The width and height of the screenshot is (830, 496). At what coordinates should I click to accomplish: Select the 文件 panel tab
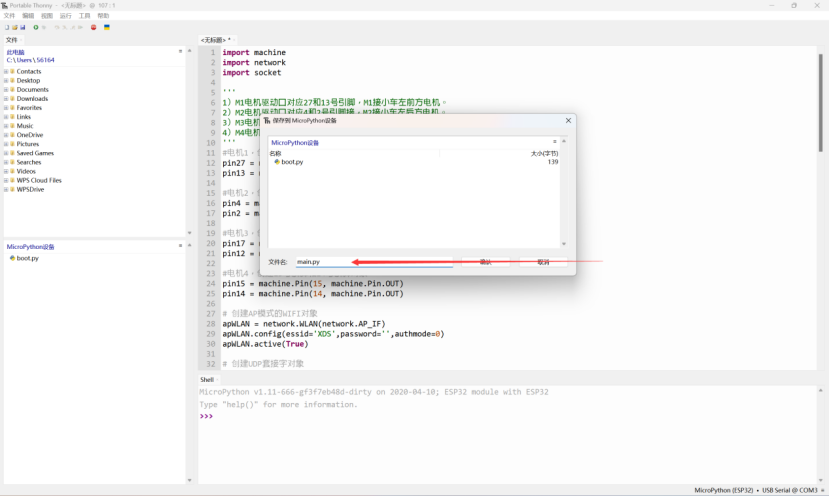click(x=12, y=40)
